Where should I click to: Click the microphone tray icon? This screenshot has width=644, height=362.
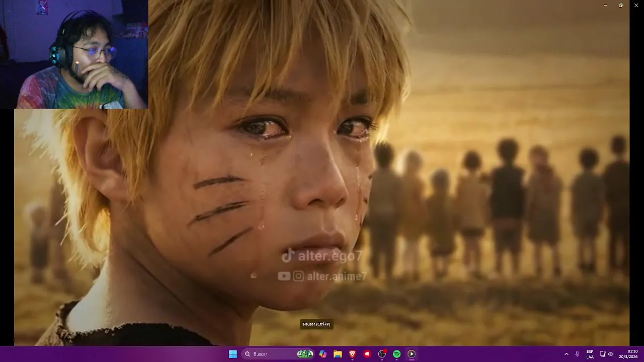pyautogui.click(x=577, y=354)
